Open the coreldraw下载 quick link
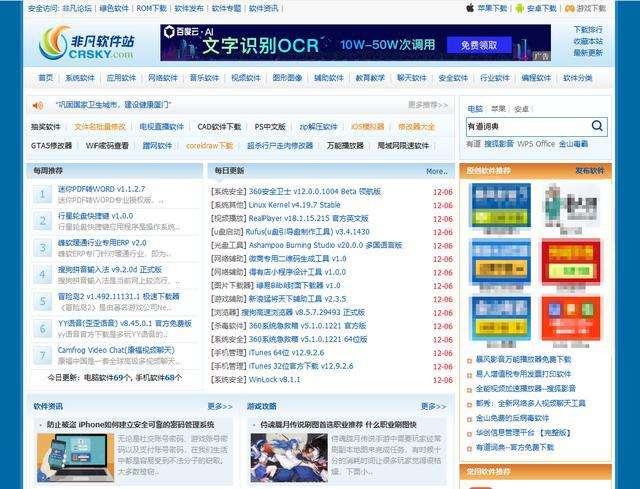The image size is (640, 489). click(209, 145)
